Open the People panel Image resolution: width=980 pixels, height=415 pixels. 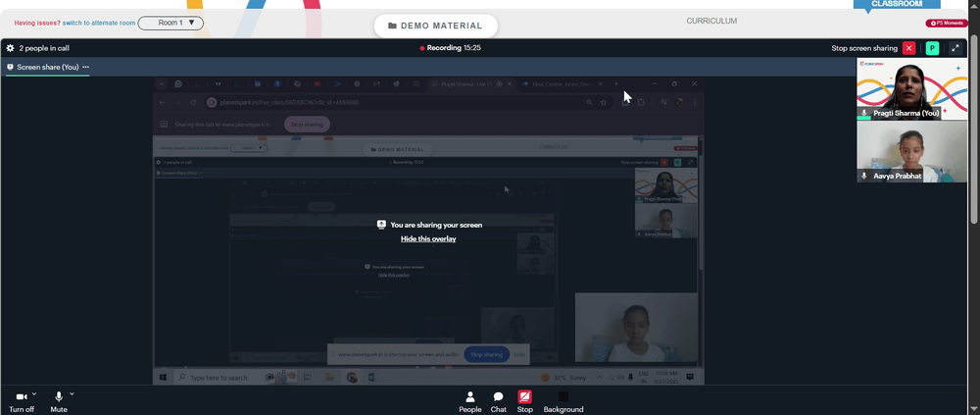[x=470, y=402]
